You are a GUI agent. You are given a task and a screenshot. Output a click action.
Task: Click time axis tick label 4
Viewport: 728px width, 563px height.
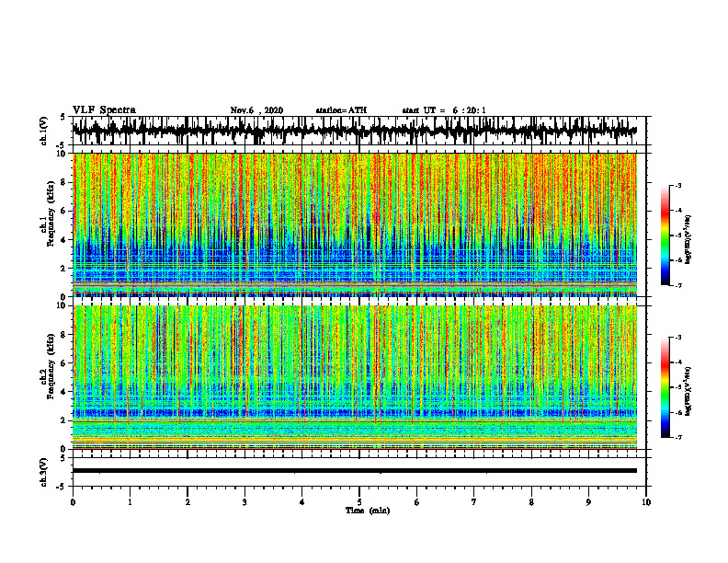coord(302,502)
